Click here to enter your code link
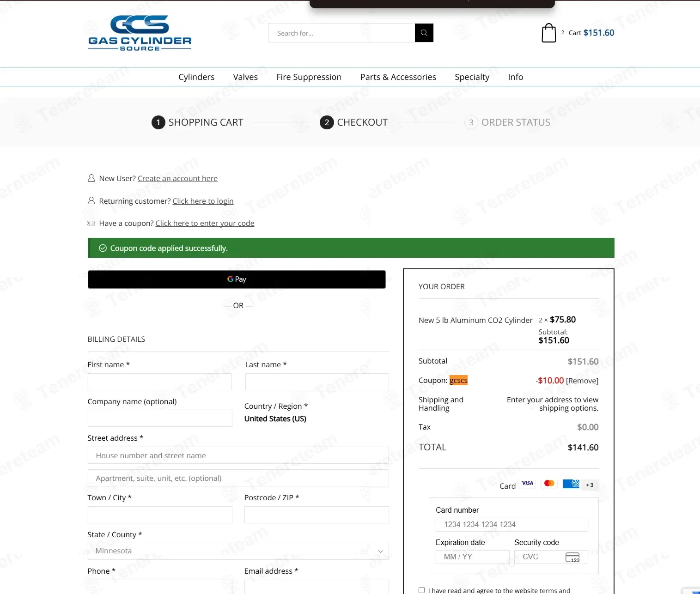The width and height of the screenshot is (700, 594). pos(205,223)
